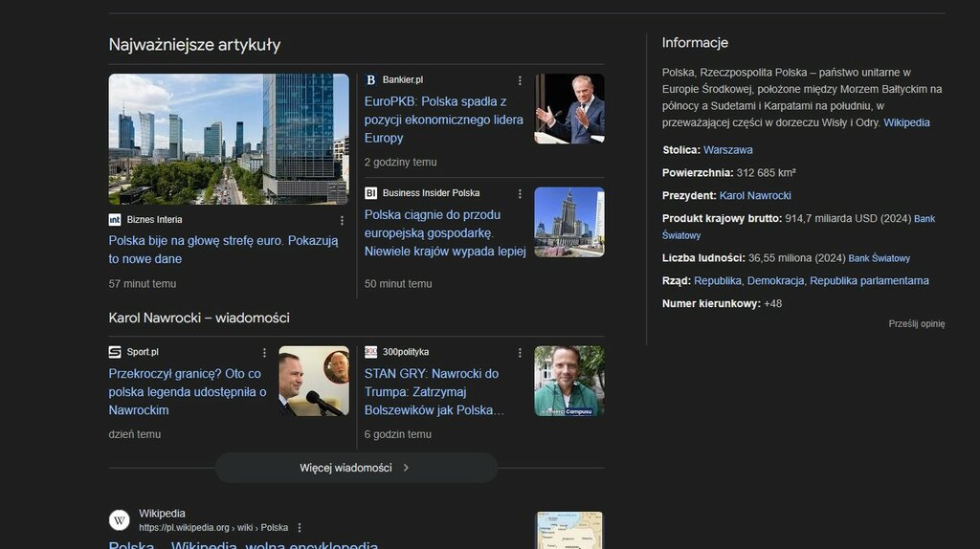
Task: Open the Warsaw skyline article thumbnail
Action: click(x=229, y=139)
